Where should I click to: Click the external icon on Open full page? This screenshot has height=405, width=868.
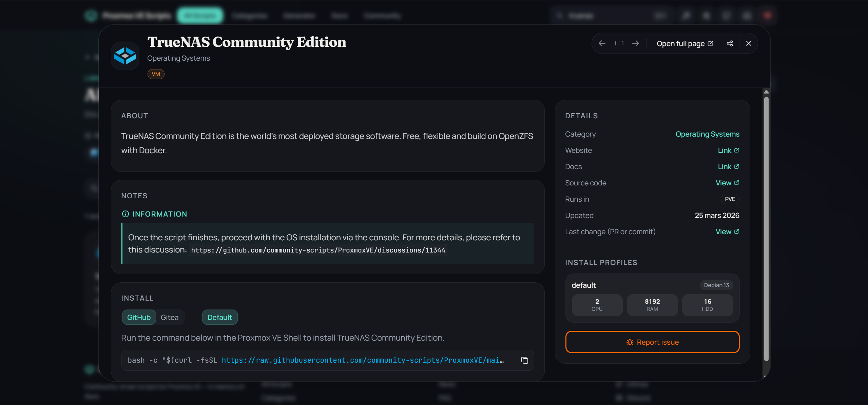click(711, 43)
